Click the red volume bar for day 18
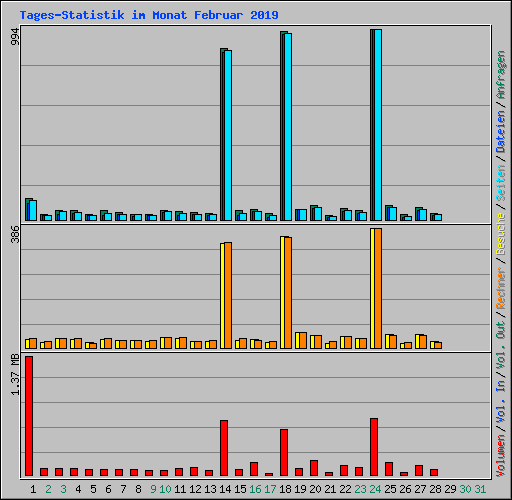This screenshot has height=500, width=512. point(284,452)
